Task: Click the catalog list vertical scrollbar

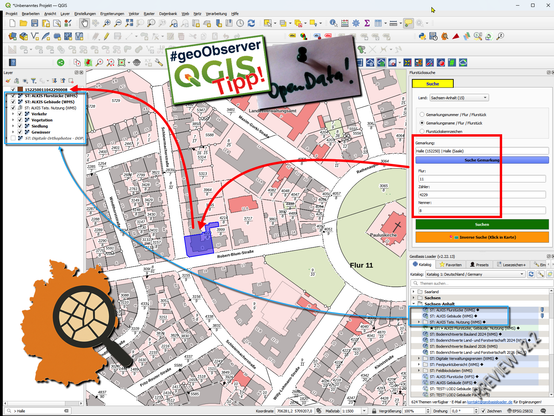Action: pyautogui.click(x=551, y=342)
